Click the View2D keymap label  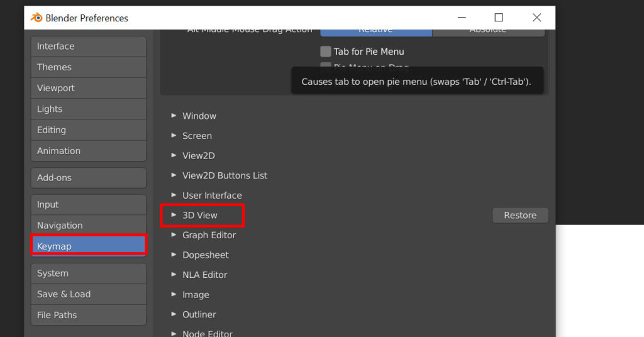point(199,155)
